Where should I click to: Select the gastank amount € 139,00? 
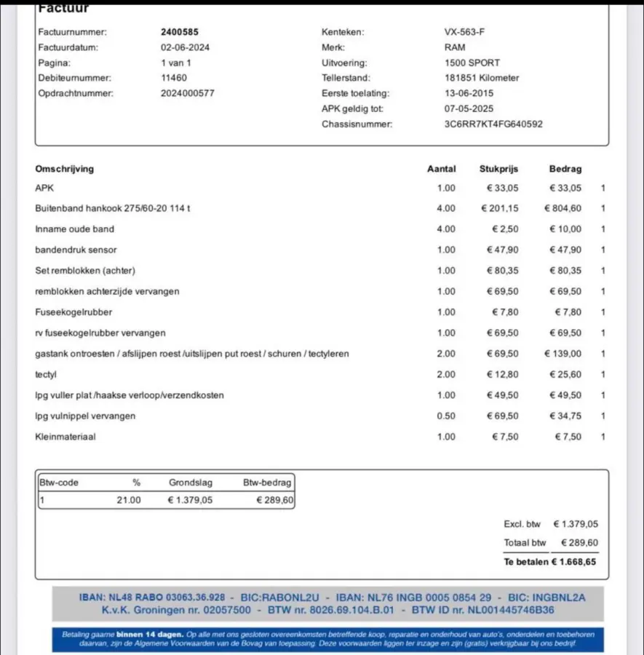[562, 354]
